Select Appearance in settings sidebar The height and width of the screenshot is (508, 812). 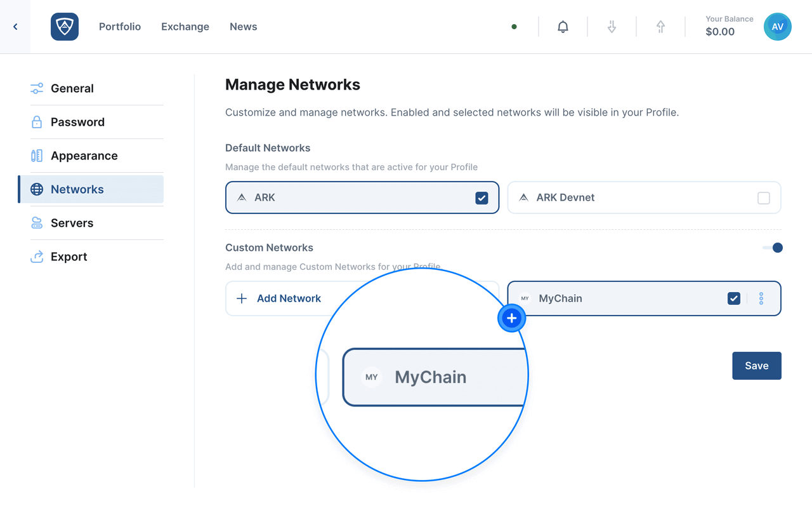click(x=84, y=156)
